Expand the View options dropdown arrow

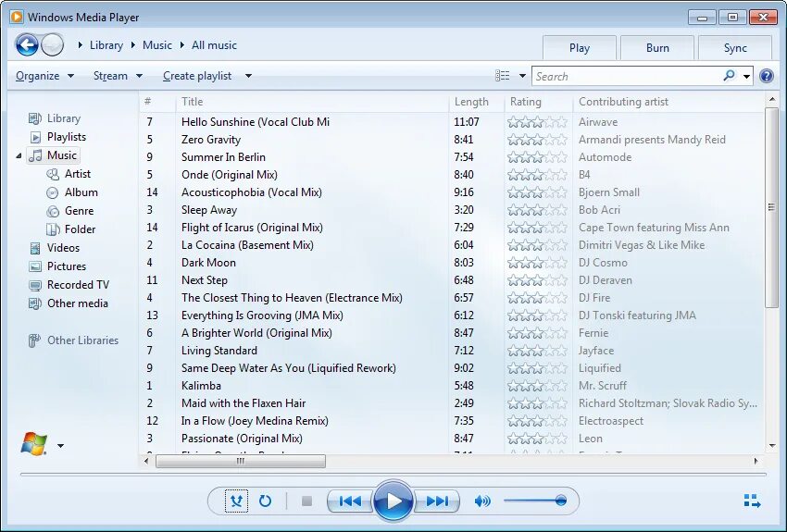pyautogui.click(x=522, y=76)
